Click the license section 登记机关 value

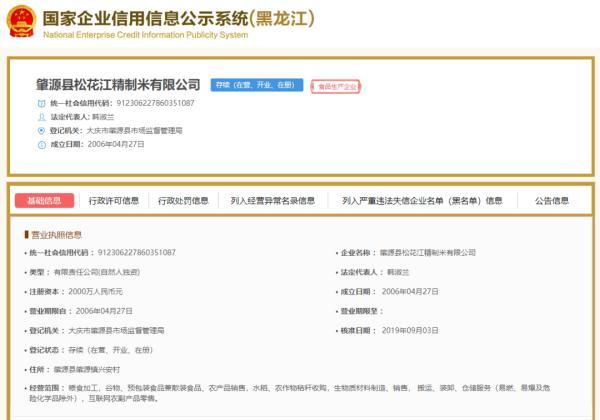pos(116,330)
